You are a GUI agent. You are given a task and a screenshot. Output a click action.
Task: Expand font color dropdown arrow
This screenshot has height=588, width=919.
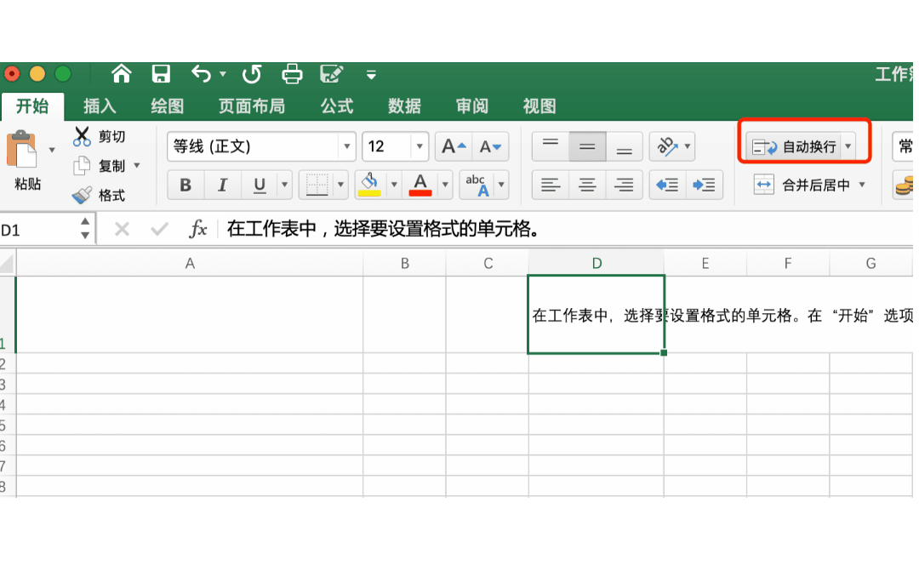point(445,186)
